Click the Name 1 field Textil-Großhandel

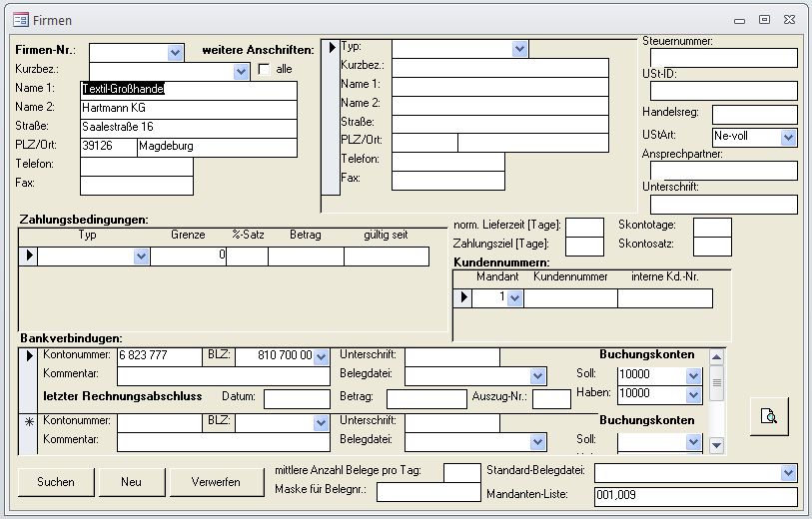click(189, 90)
